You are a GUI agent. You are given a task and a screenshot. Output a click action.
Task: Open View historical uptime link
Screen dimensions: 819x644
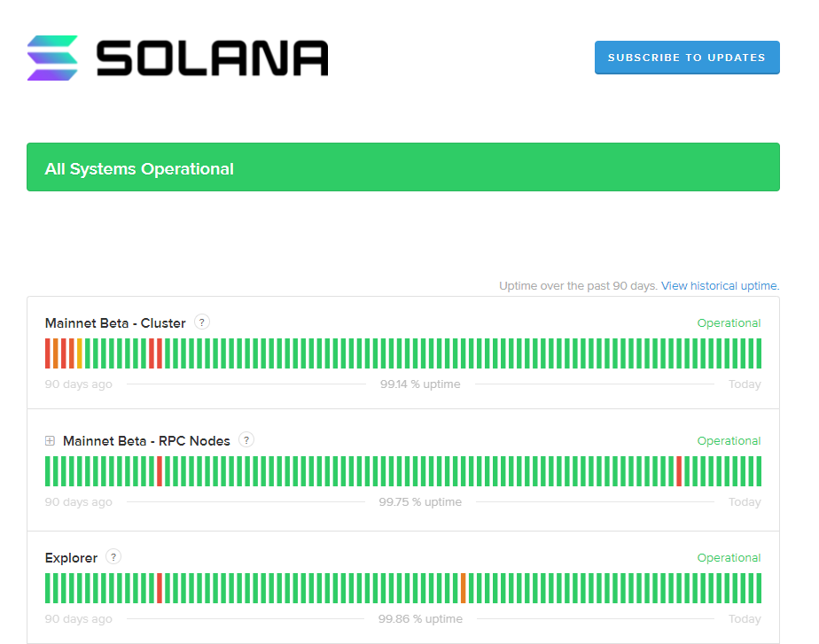tap(720, 286)
